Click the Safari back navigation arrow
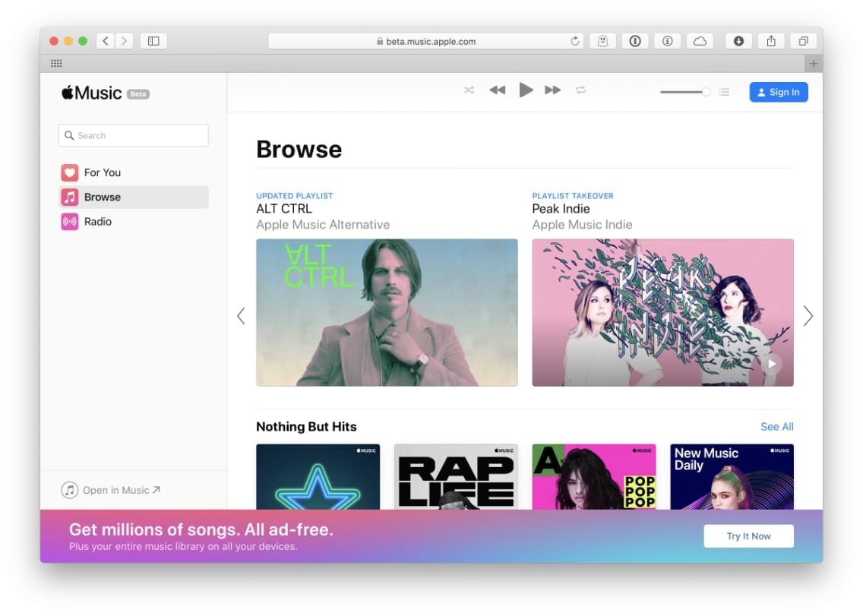This screenshot has height=616, width=863. click(x=105, y=41)
